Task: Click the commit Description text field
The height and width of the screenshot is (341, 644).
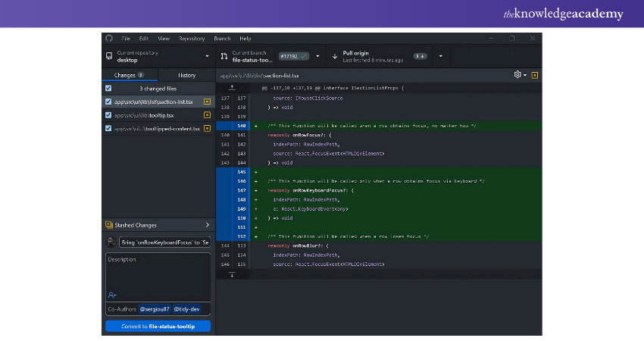Action: pyautogui.click(x=158, y=273)
